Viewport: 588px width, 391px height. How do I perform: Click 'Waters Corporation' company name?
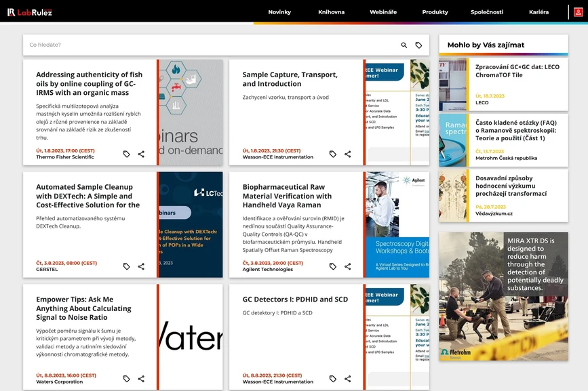(x=59, y=382)
